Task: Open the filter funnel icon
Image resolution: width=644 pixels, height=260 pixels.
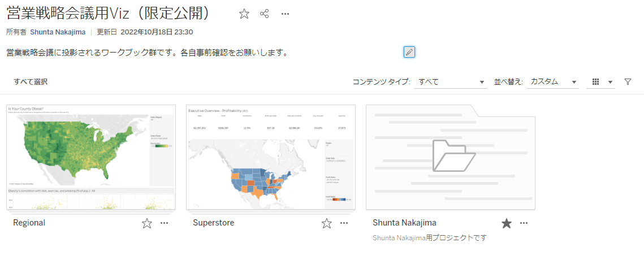Action: click(x=628, y=82)
